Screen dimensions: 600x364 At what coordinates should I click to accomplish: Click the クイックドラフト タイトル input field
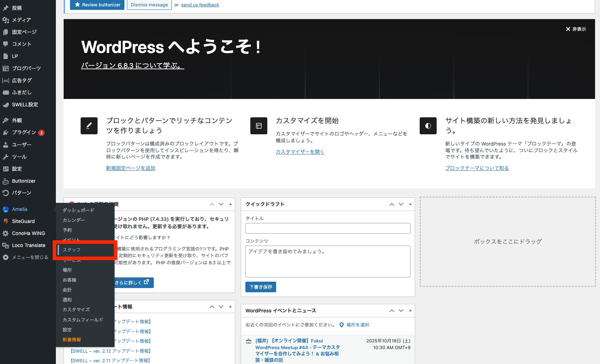click(x=328, y=228)
